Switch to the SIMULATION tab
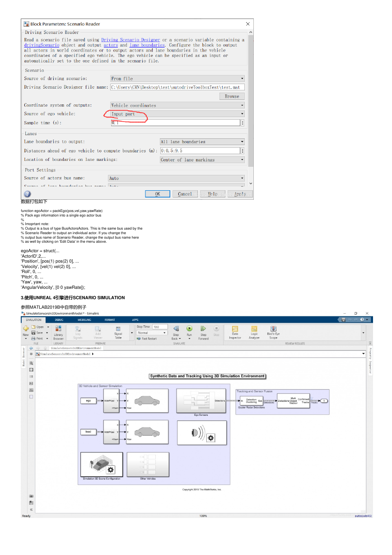 [33, 320]
